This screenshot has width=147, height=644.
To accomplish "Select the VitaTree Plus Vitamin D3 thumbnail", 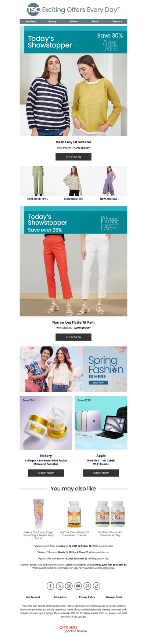I will tap(74, 514).
